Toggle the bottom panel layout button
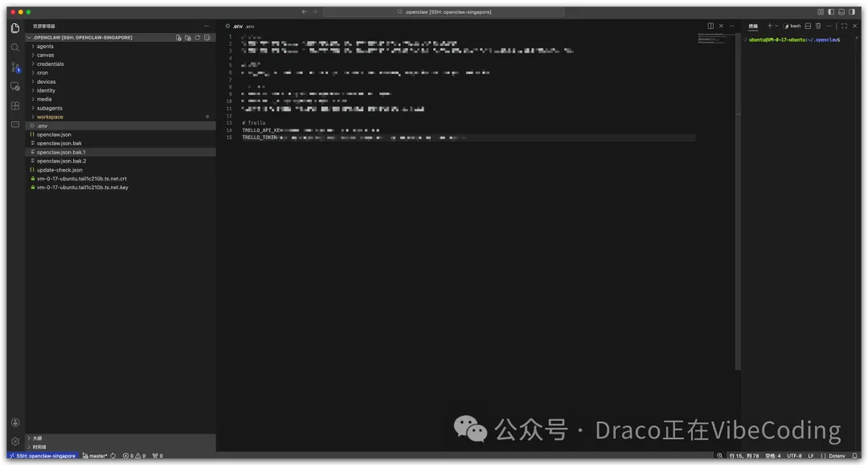Viewport: 868px width, 465px height. (841, 11)
